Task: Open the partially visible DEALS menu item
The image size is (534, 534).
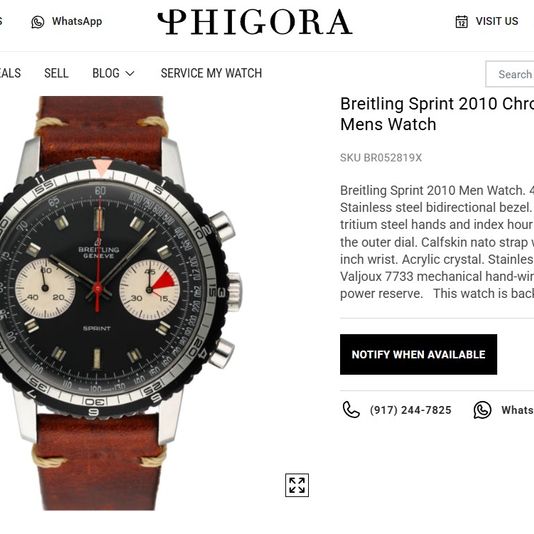Action: (10, 73)
